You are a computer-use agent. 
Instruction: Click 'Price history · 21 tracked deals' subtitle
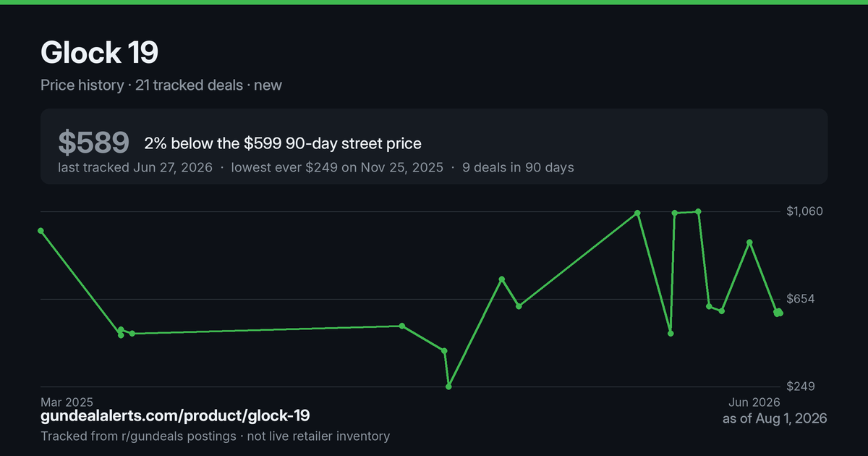point(142,85)
